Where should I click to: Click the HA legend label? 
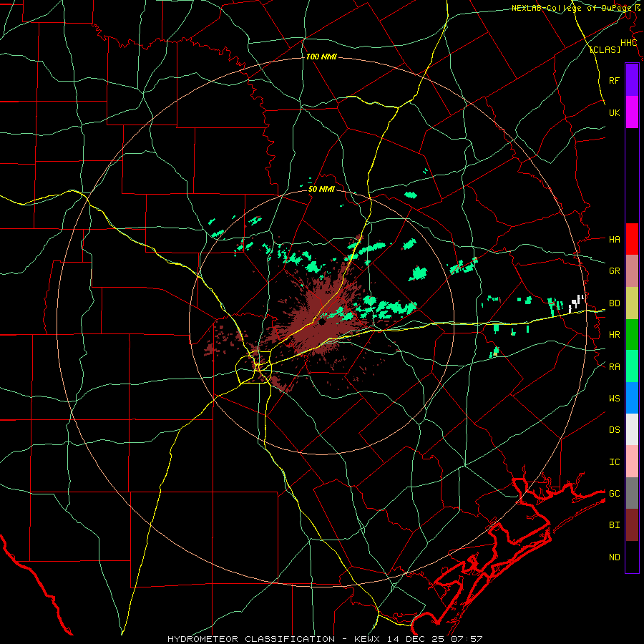(x=615, y=239)
